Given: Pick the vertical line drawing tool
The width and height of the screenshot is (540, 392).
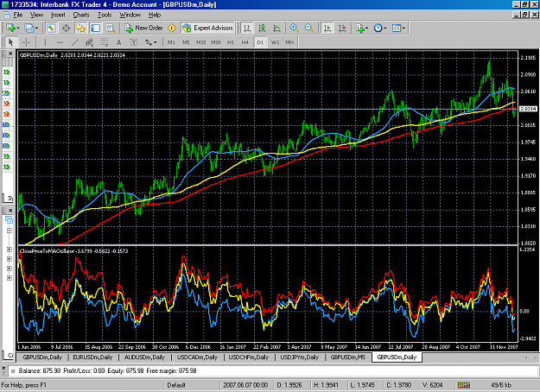Looking at the screenshot, I should [45, 42].
